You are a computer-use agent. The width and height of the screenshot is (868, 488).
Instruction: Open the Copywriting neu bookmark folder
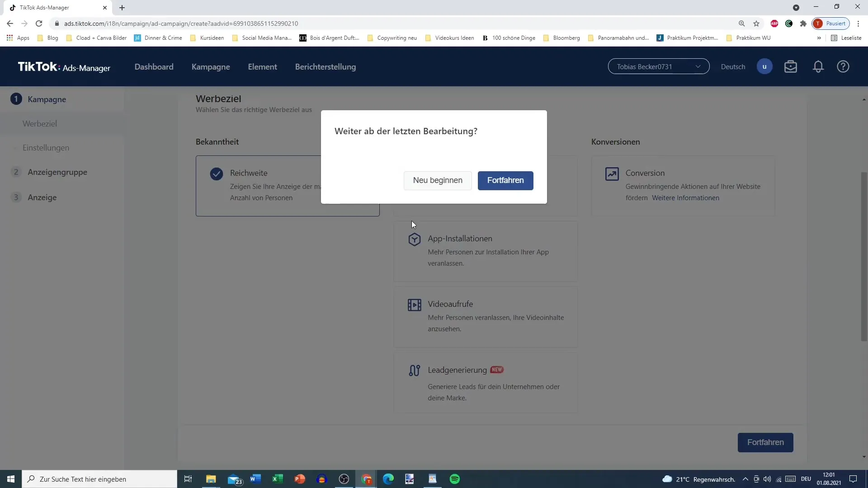click(392, 38)
